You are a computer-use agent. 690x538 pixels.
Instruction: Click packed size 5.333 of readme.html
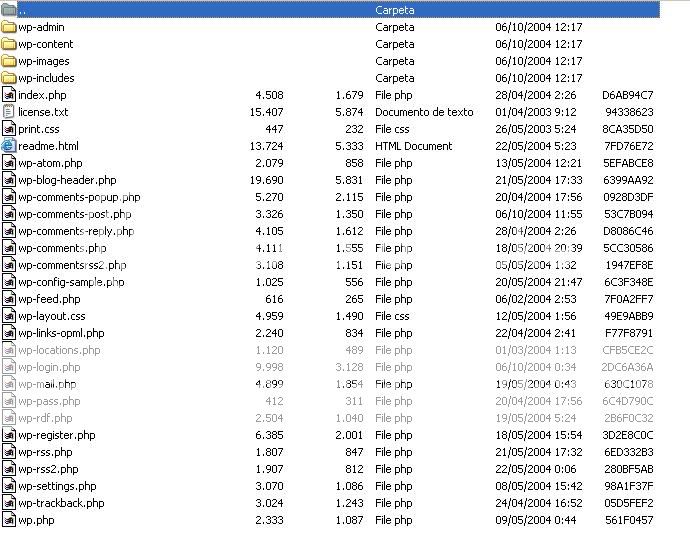pos(349,146)
